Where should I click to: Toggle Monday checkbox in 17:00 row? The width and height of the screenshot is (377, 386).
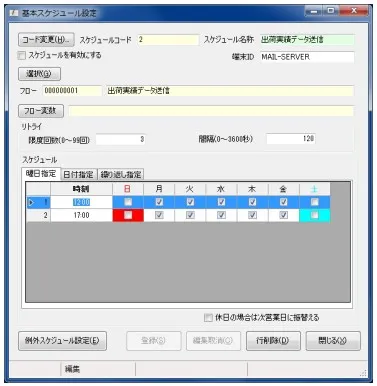[x=159, y=215]
